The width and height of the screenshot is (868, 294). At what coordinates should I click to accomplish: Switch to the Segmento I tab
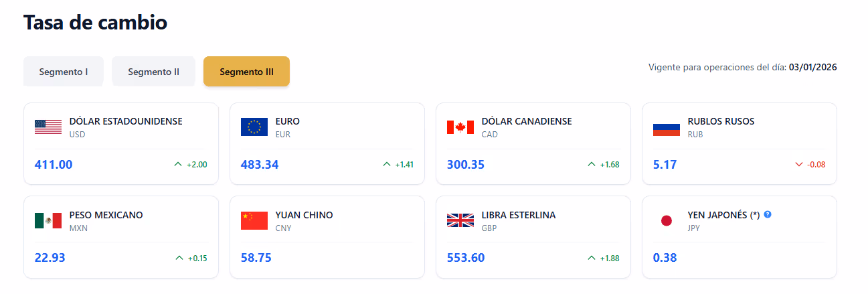pos(64,71)
